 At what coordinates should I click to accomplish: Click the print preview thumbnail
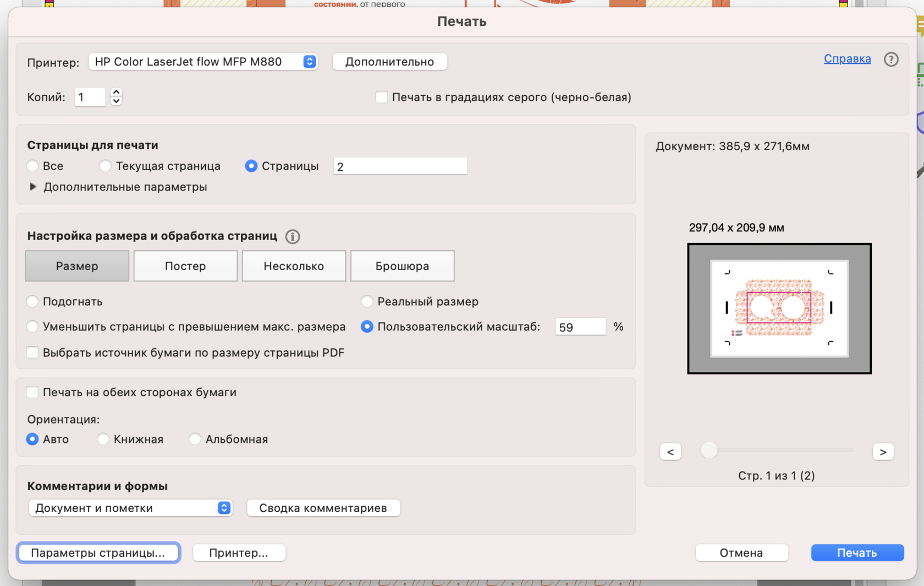tap(779, 308)
